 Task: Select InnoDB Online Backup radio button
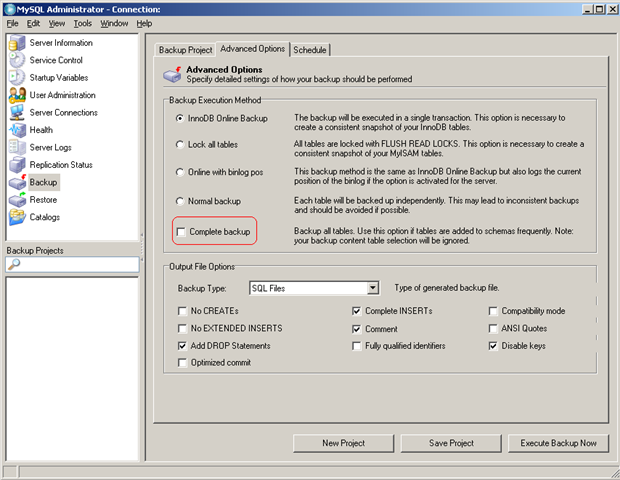(180, 118)
